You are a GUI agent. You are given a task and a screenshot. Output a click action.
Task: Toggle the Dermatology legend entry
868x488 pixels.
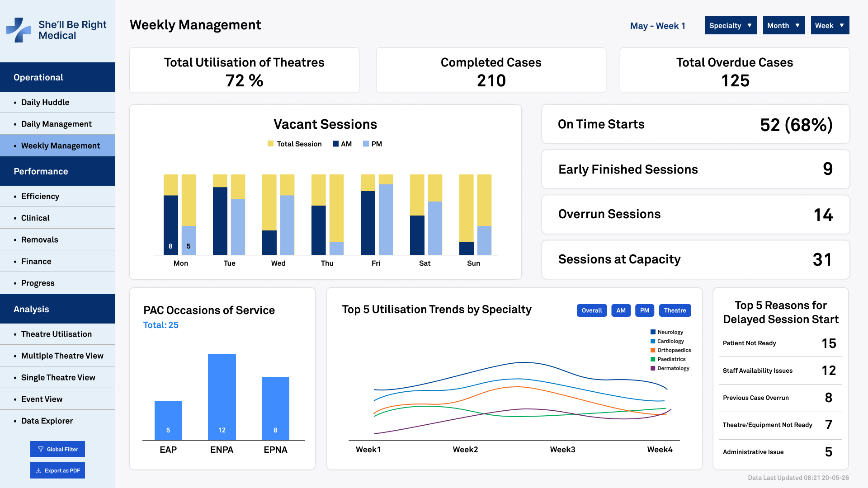point(670,368)
